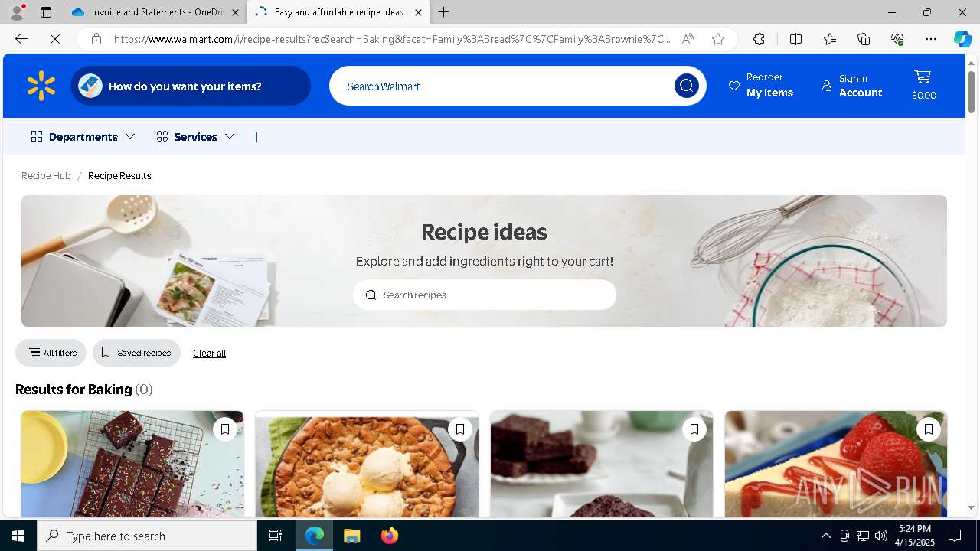Open a new browser tab
This screenshot has width=980, height=551.
click(x=444, y=12)
